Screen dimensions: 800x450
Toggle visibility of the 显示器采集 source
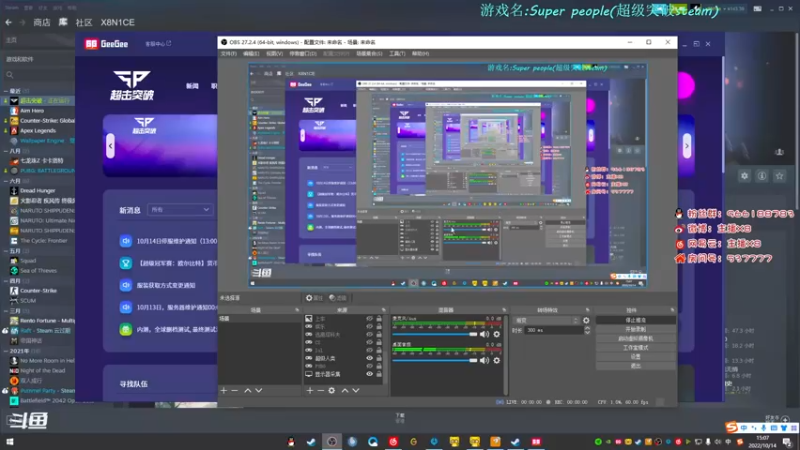(x=369, y=374)
